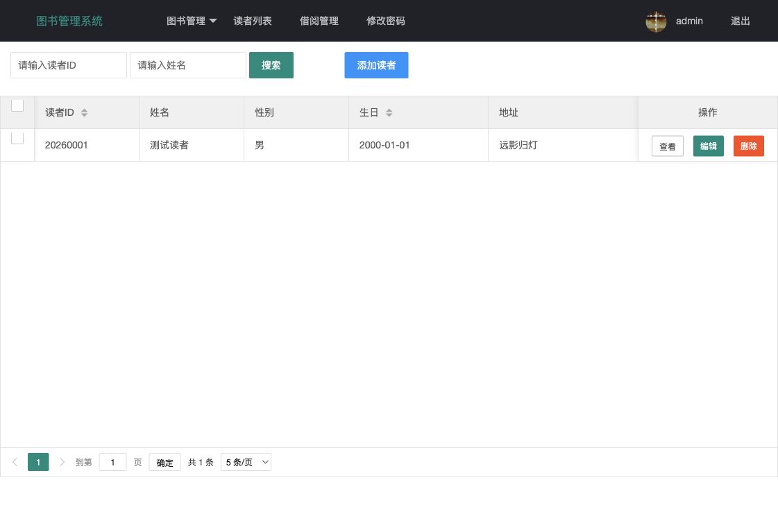Go to previous page arrow

15,462
